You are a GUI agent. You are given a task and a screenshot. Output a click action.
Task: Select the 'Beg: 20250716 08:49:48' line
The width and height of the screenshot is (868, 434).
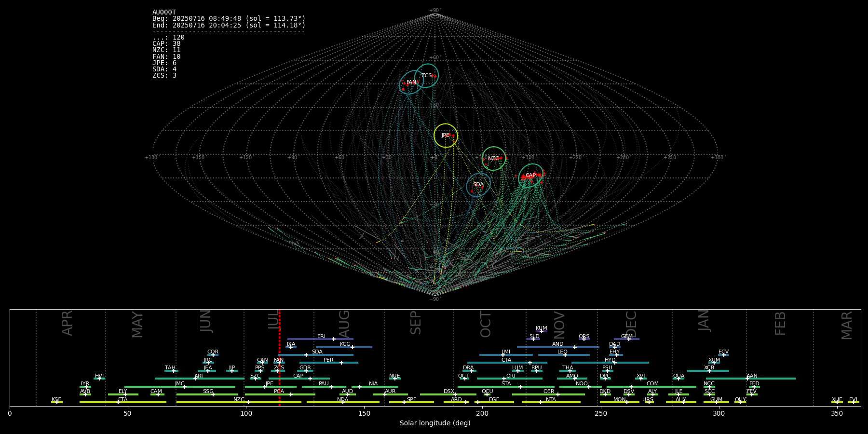(229, 19)
